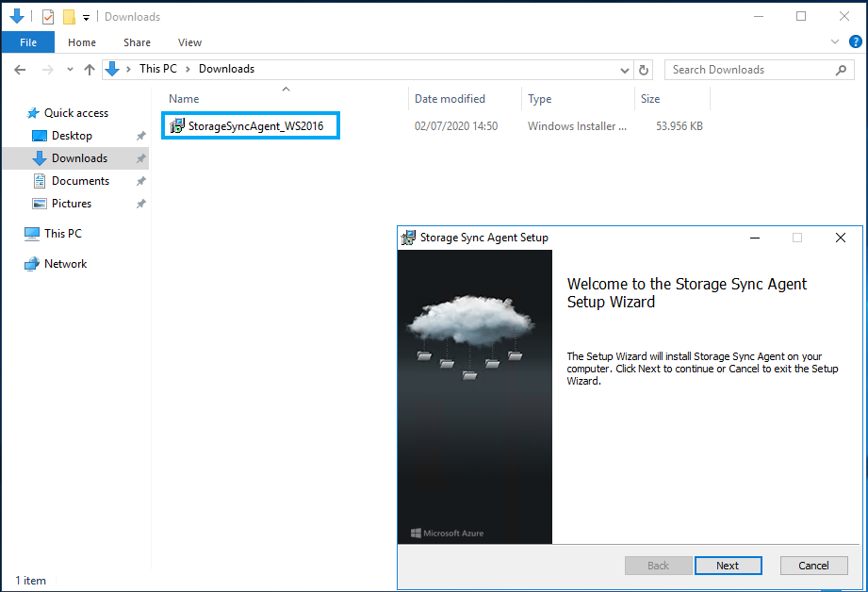Cancel the Storage Sync Agent setup

pos(813,566)
